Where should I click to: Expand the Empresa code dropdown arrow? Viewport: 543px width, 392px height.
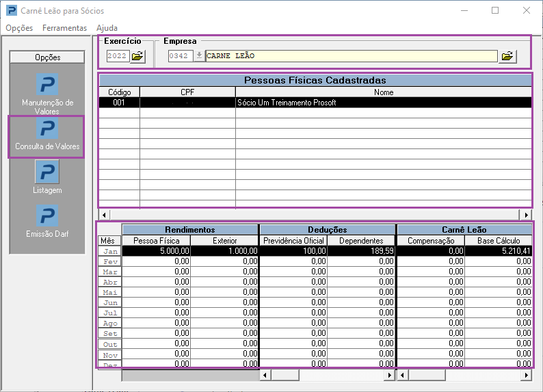coord(199,55)
